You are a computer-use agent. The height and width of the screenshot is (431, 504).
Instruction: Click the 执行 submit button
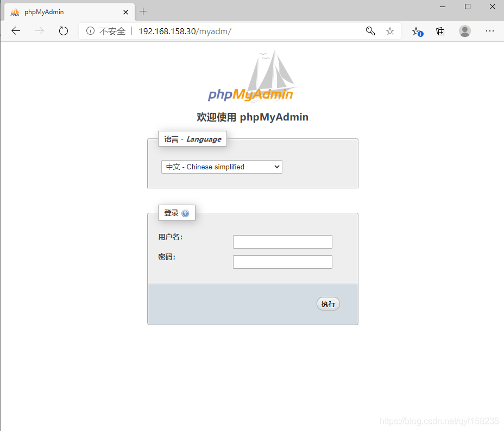[x=328, y=304]
